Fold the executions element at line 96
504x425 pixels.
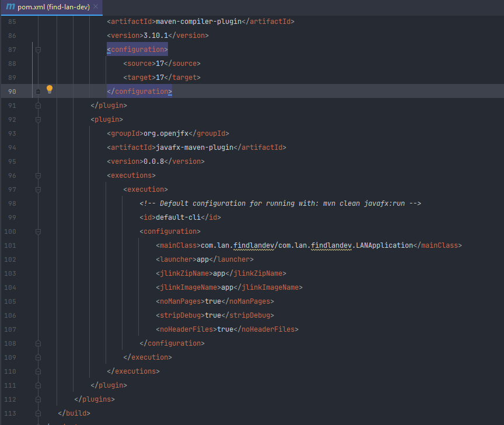coord(38,175)
